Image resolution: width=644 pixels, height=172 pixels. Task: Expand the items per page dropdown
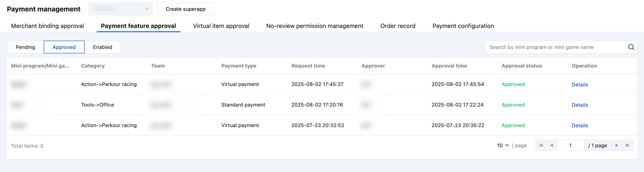point(503,145)
